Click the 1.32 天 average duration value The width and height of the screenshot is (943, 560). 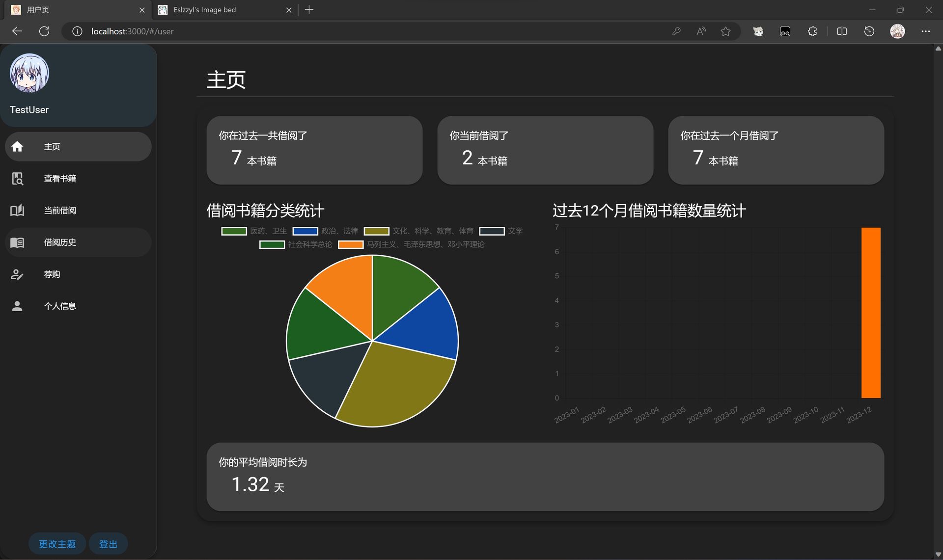(x=258, y=484)
